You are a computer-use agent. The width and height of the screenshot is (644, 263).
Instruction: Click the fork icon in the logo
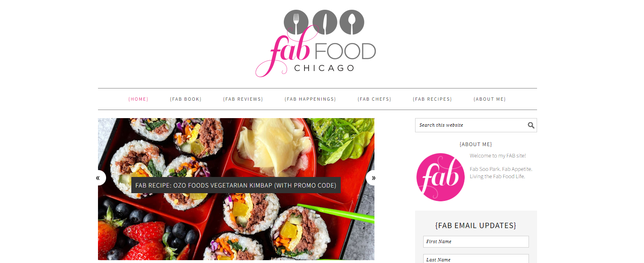(x=296, y=22)
